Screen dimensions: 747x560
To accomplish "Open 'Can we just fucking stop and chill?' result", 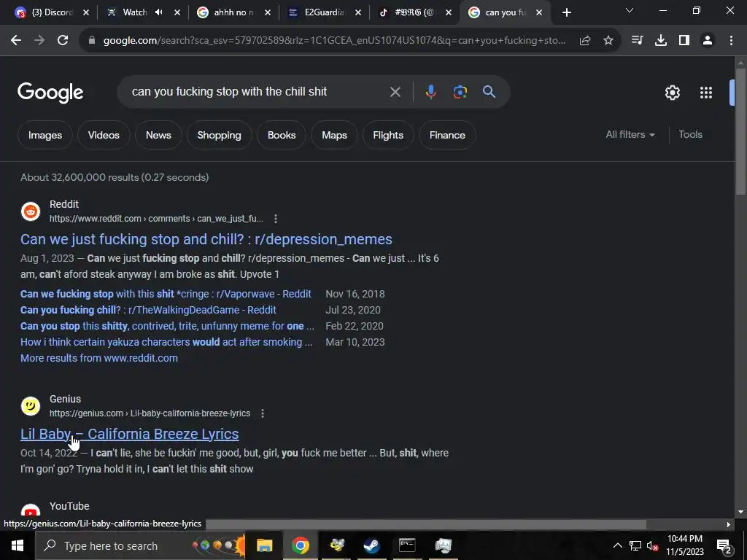I will (206, 239).
